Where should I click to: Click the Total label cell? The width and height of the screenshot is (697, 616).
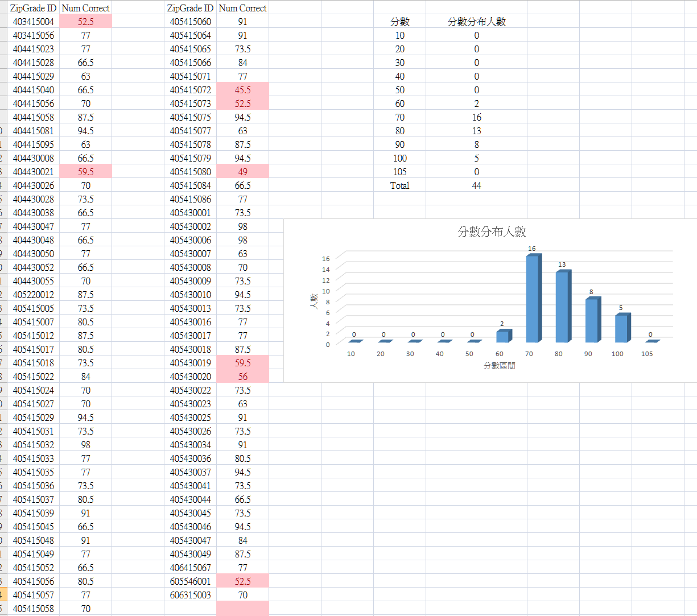[399, 185]
